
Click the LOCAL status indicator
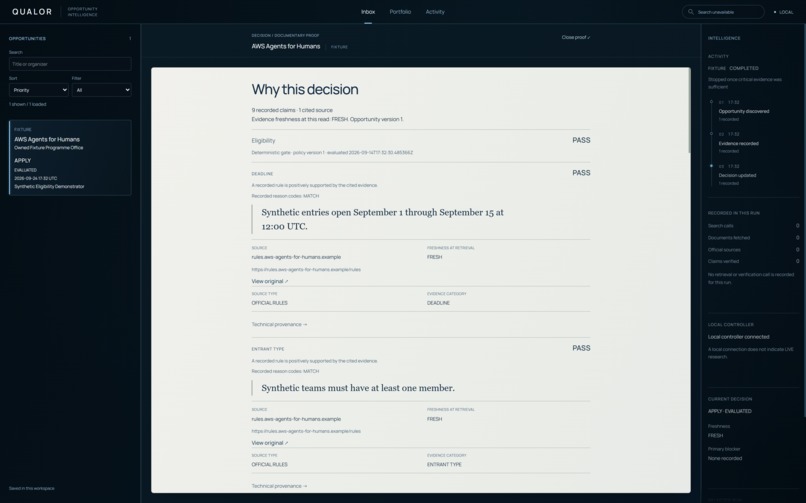[784, 12]
